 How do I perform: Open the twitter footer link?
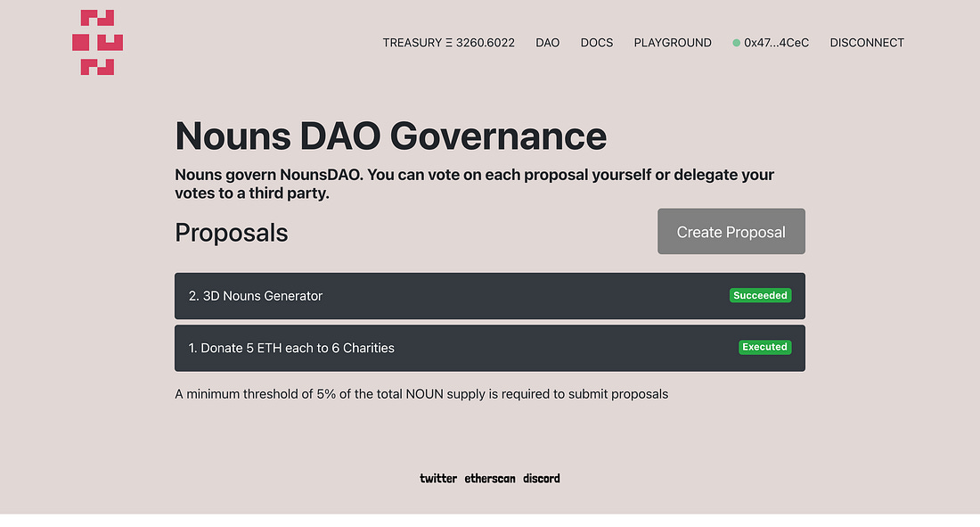pos(438,479)
